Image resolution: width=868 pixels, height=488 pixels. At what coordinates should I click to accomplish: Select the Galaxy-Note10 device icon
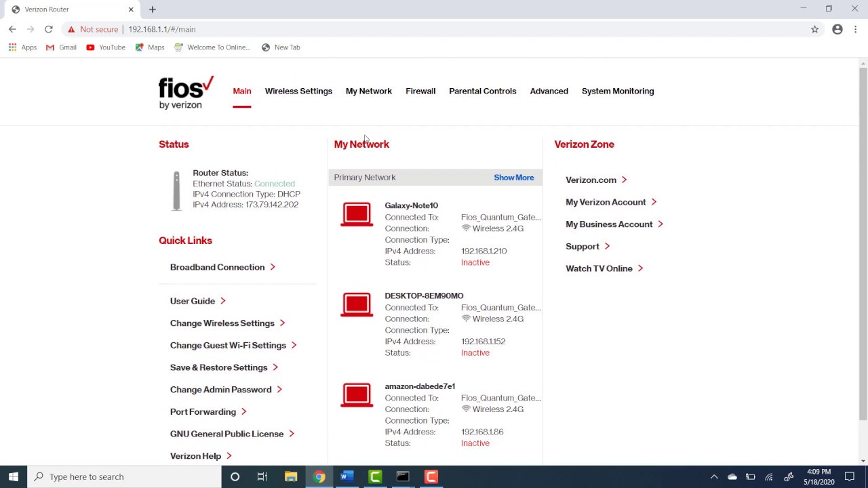click(x=357, y=213)
